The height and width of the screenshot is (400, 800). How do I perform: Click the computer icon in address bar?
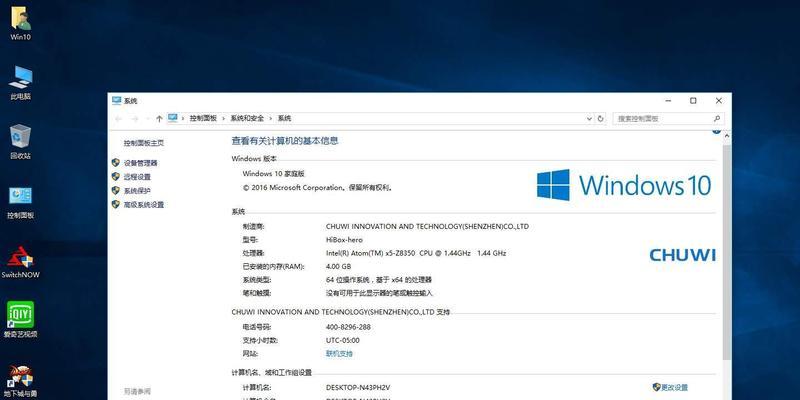(173, 118)
